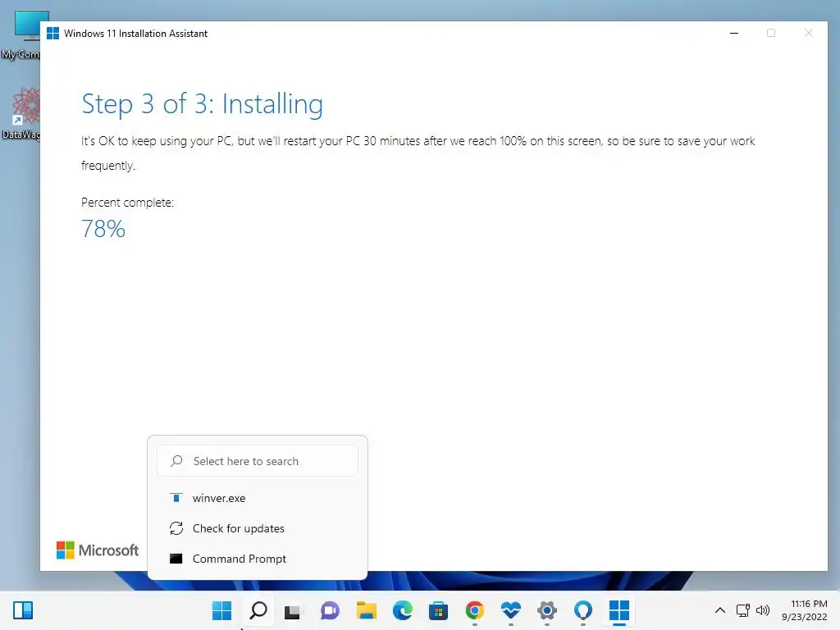Open Microsoft Store on the taskbar
The width and height of the screenshot is (840, 630).
tap(438, 610)
